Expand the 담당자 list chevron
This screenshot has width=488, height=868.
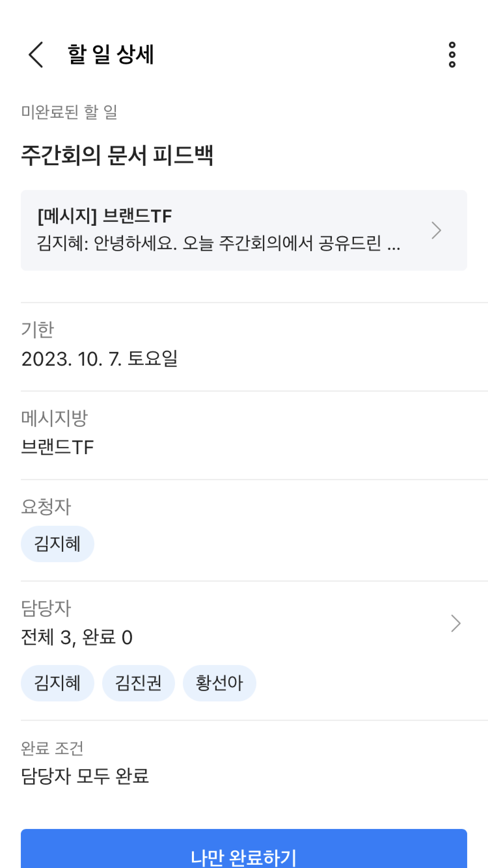[x=456, y=623]
